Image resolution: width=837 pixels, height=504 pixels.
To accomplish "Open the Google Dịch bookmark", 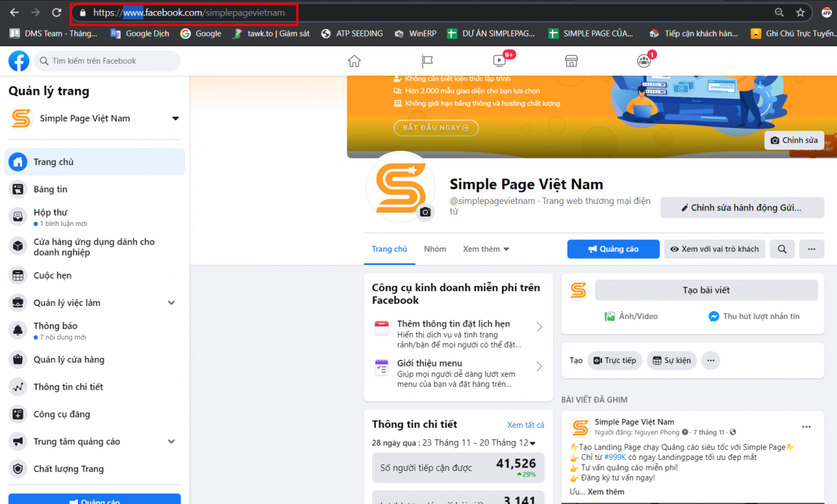I will [139, 34].
